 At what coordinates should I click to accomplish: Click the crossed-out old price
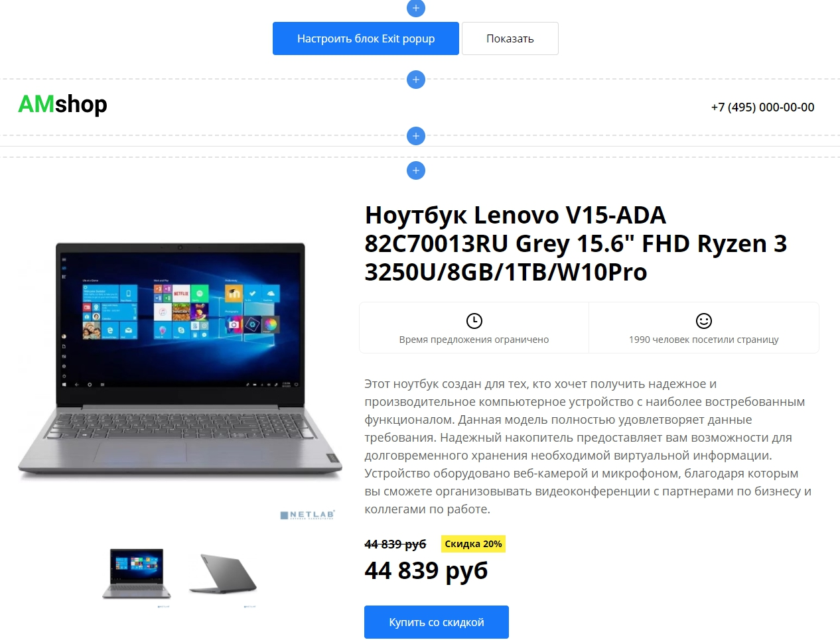[395, 544]
